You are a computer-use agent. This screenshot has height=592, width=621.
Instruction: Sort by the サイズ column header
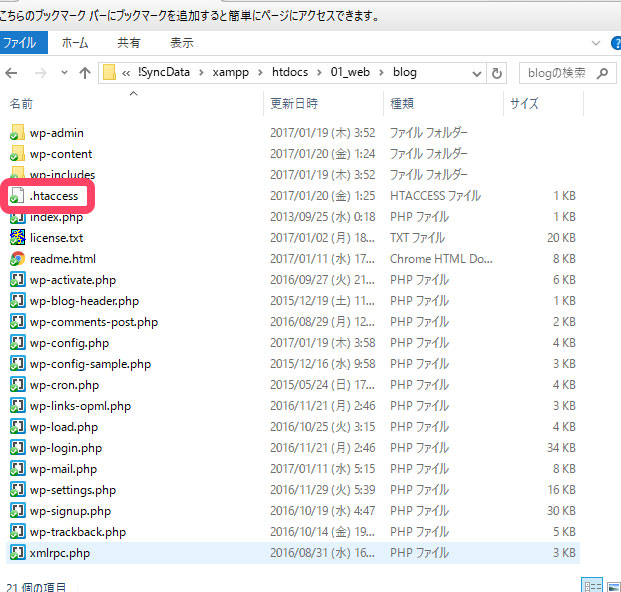(x=524, y=104)
